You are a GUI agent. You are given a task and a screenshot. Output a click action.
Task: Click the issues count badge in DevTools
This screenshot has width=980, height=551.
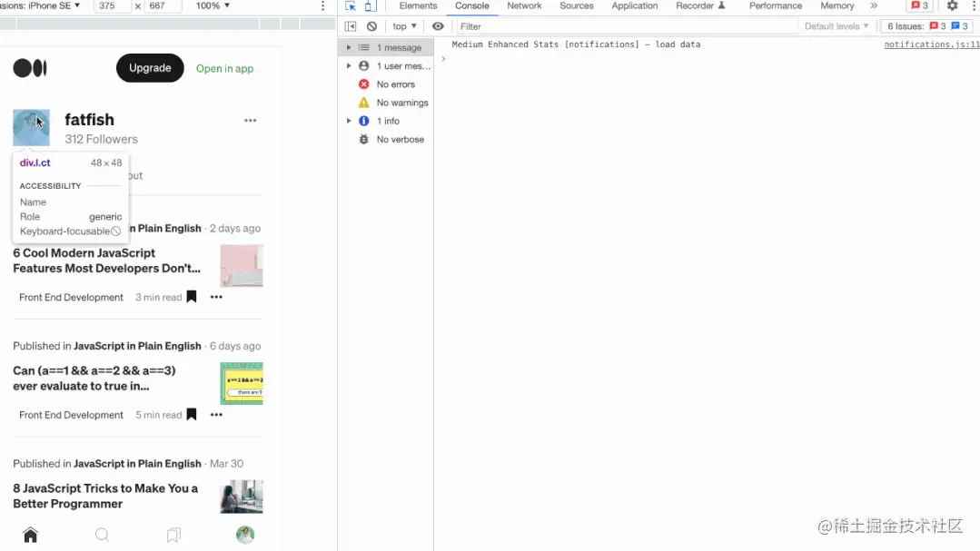tap(926, 25)
